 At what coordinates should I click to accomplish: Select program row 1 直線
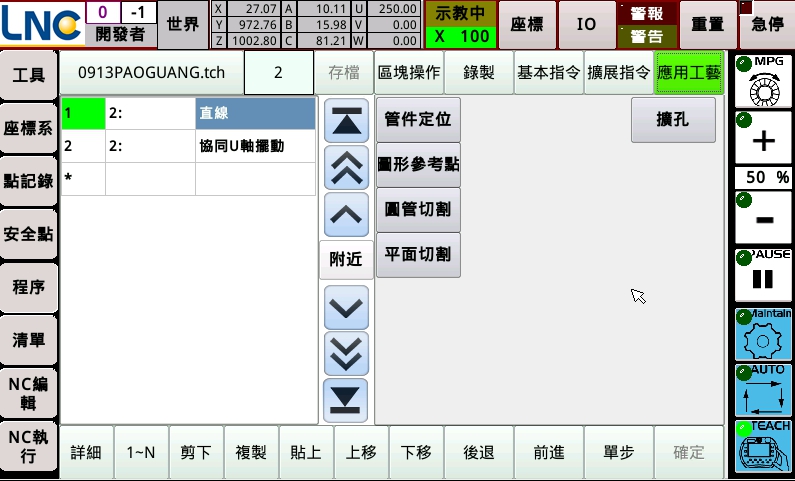[188, 114]
